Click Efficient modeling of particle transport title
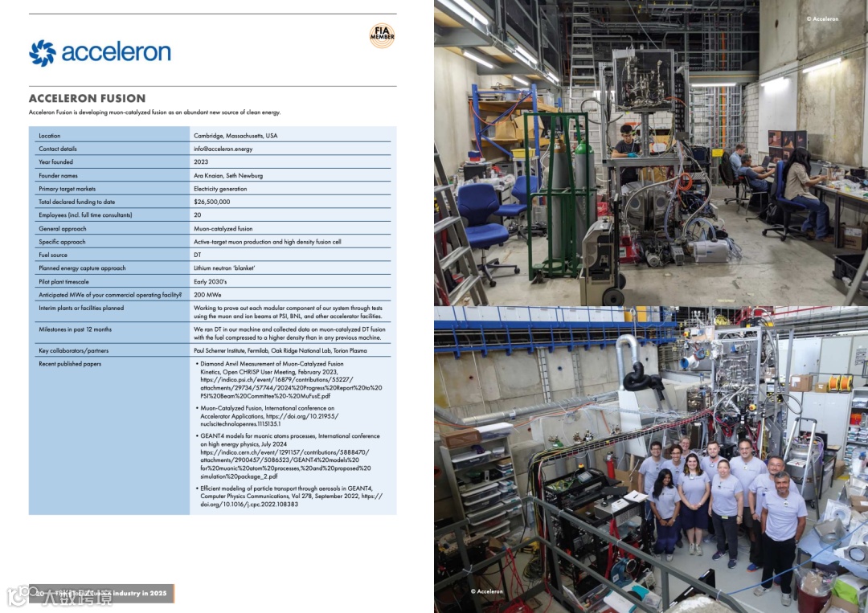The width and height of the screenshot is (868, 613). click(x=286, y=488)
